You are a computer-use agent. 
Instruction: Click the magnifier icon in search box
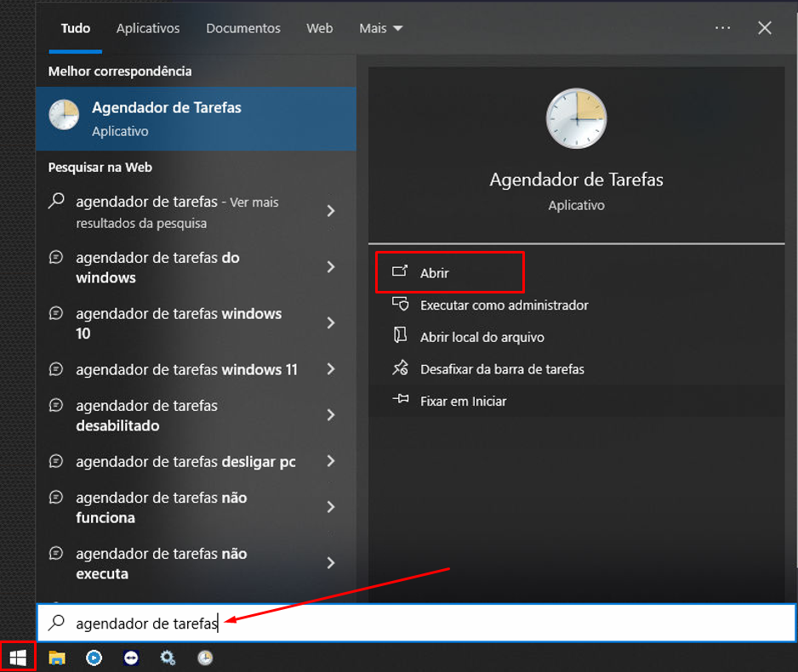click(56, 622)
